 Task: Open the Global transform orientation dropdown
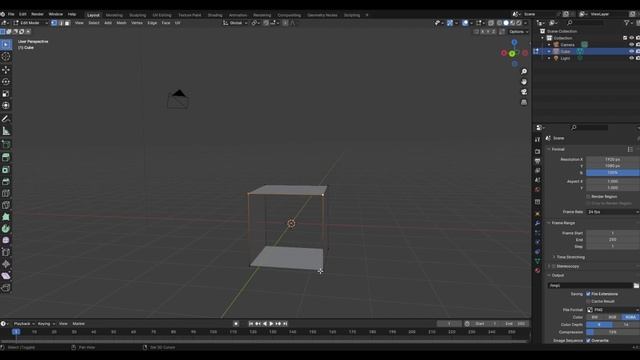235,23
